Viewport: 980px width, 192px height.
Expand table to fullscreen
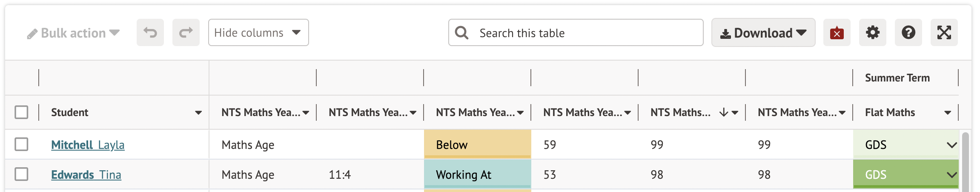pyautogui.click(x=944, y=32)
